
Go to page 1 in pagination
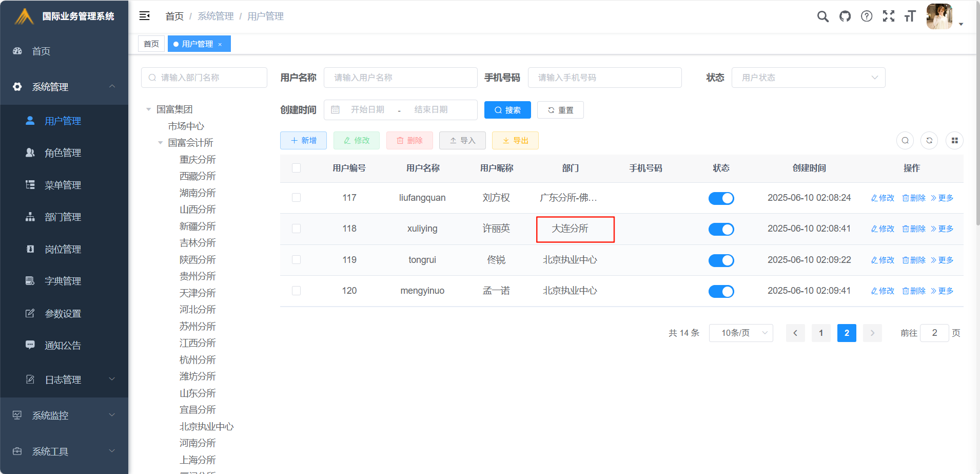(x=821, y=333)
